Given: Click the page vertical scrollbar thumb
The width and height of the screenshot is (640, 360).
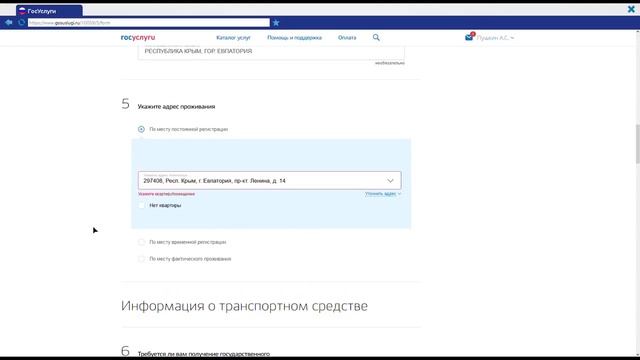Looking at the screenshot, I should coord(637,144).
